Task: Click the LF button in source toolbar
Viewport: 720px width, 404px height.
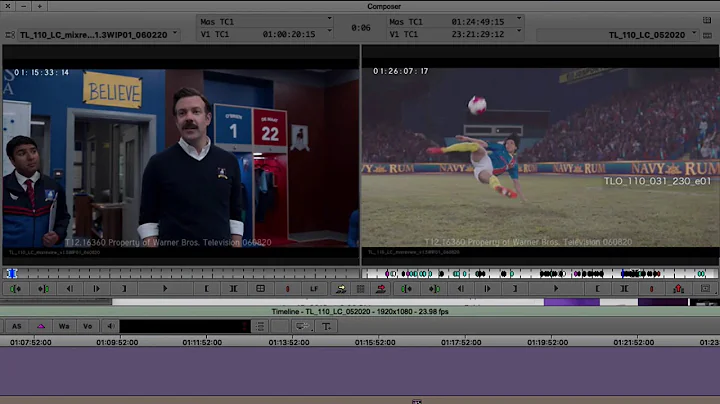Action: point(314,289)
